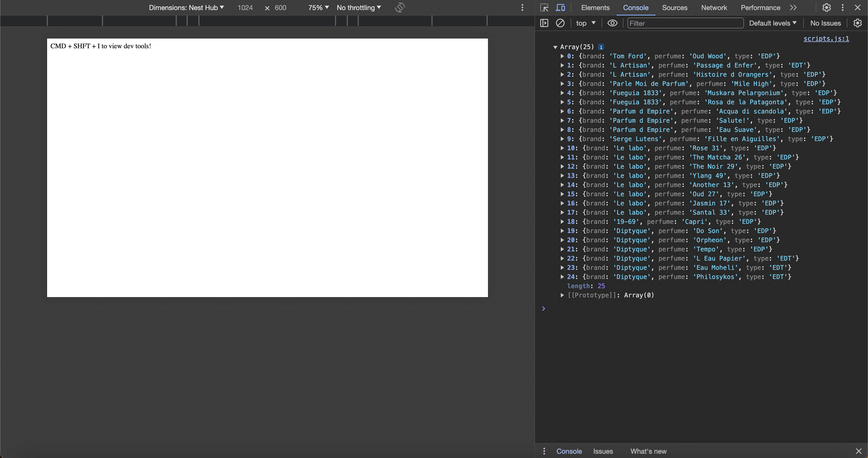Click the clear console icon
The width and height of the screenshot is (868, 458).
(560, 23)
